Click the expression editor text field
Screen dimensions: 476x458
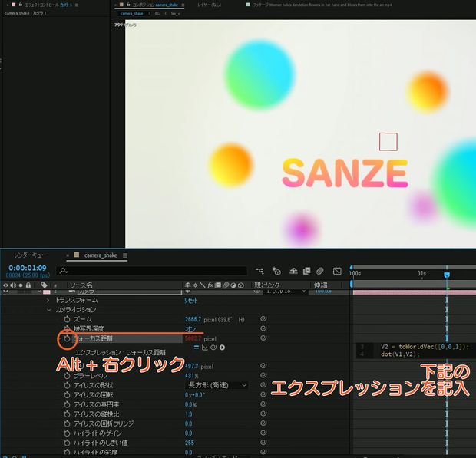tap(416, 351)
